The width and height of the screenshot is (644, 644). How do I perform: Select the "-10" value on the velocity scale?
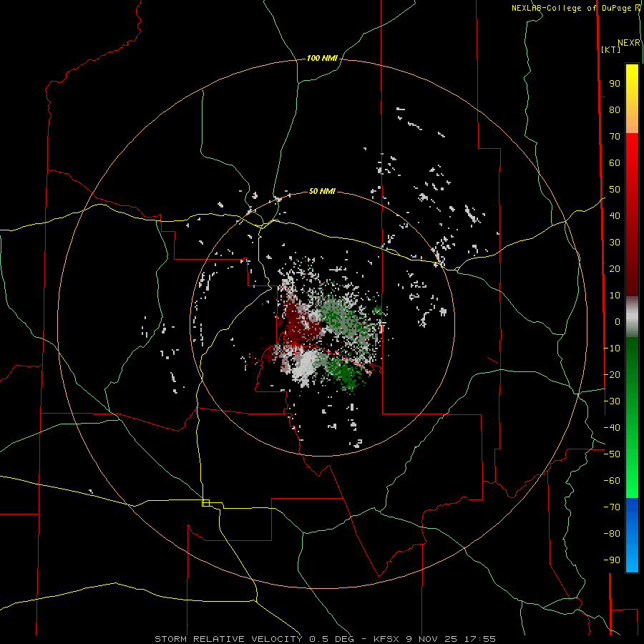pos(612,348)
